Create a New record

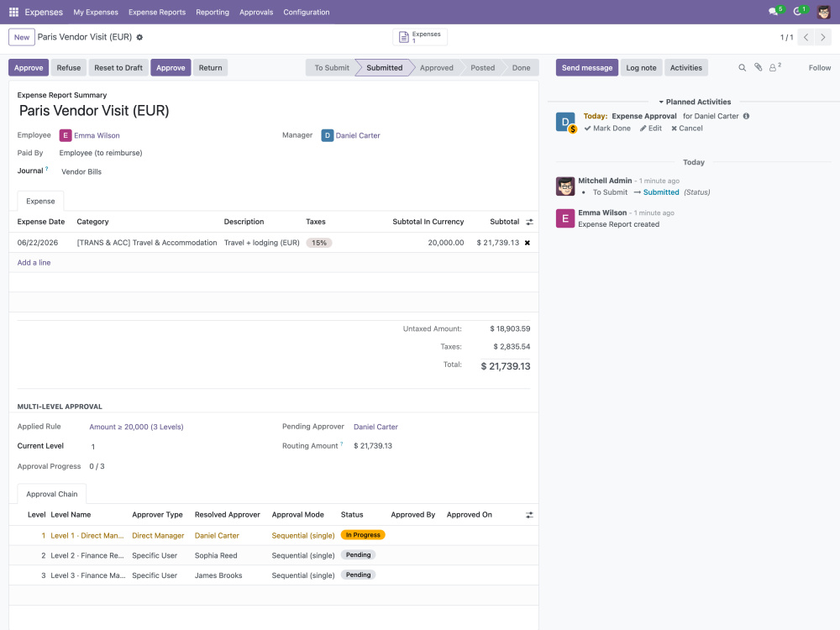[x=22, y=38]
